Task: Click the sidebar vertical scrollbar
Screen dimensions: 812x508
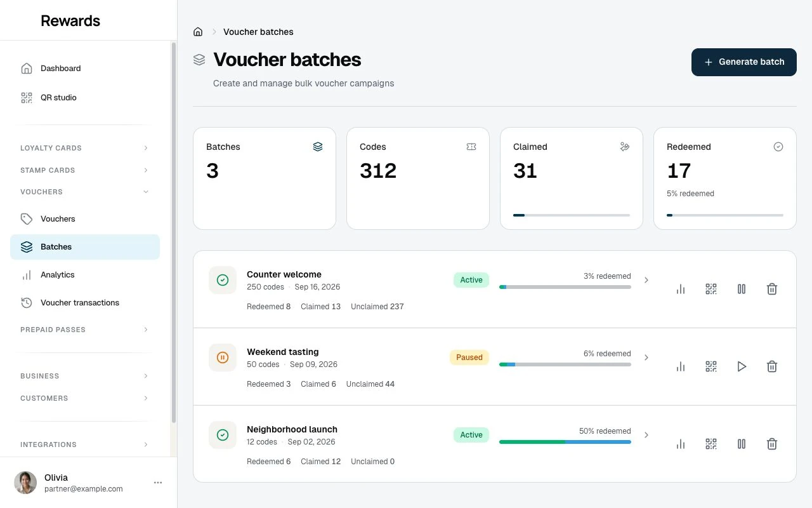Action: coord(174,233)
